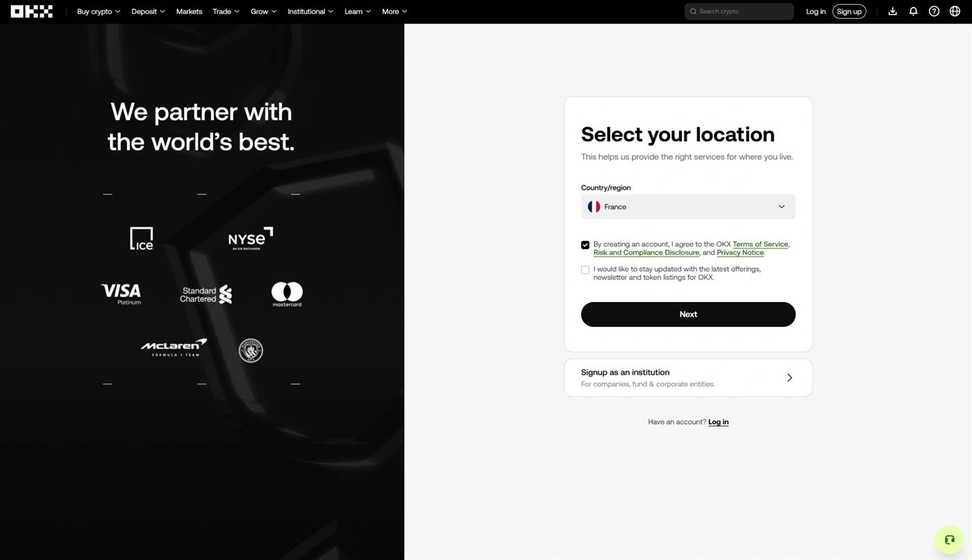Screen dimensions: 972x560
Task: Open the Privacy Notice link
Action: (740, 253)
